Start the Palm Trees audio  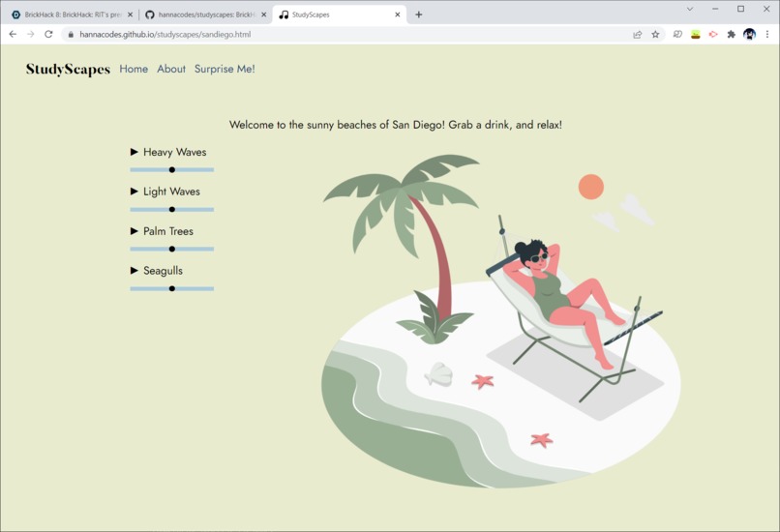coord(134,231)
